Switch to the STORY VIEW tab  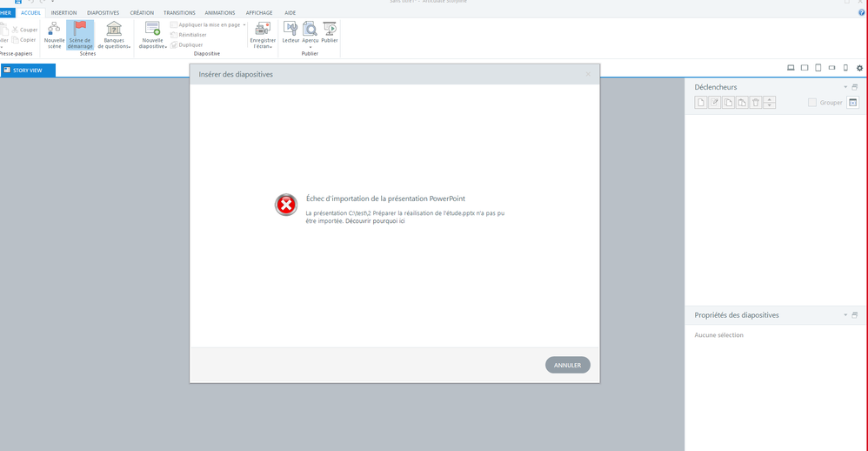(x=28, y=71)
